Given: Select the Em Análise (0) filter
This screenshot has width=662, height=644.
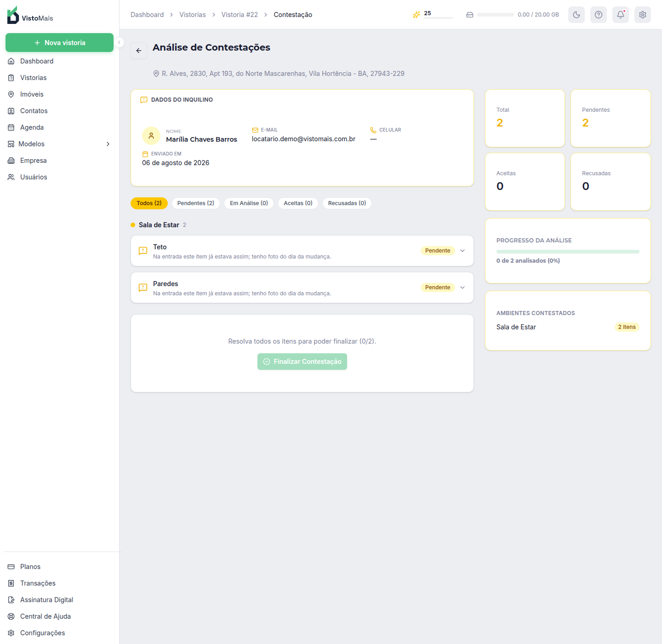Looking at the screenshot, I should pyautogui.click(x=249, y=203).
